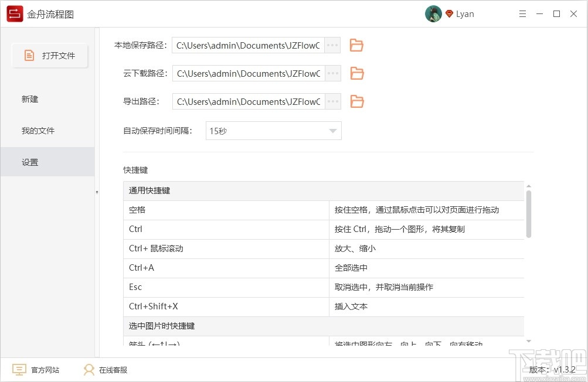The image size is (588, 382).
Task: Click the 在线客服 headset icon
Action: coord(89,370)
